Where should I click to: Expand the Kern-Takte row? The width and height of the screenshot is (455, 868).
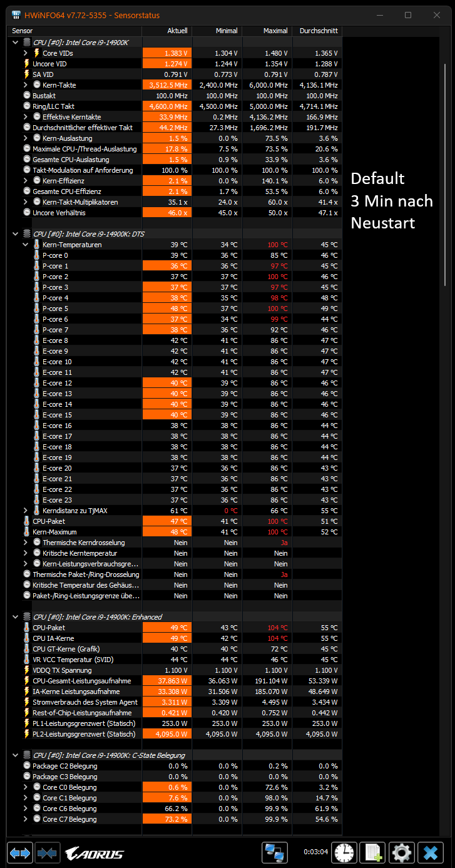pyautogui.click(x=26, y=85)
